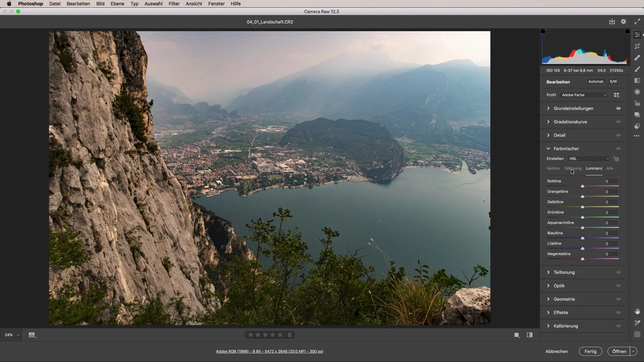The height and width of the screenshot is (362, 644).
Task: Toggle before/after view icon
Action: tap(530, 335)
